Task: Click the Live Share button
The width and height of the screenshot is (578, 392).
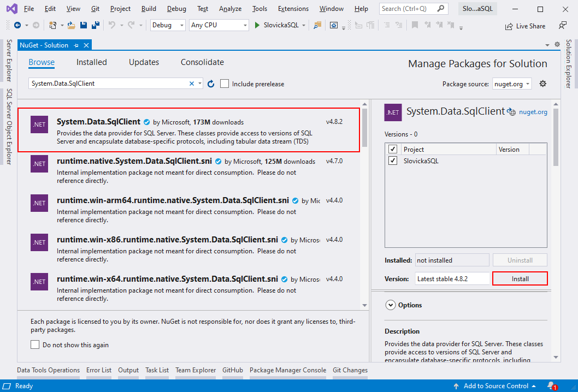Action: point(525,26)
